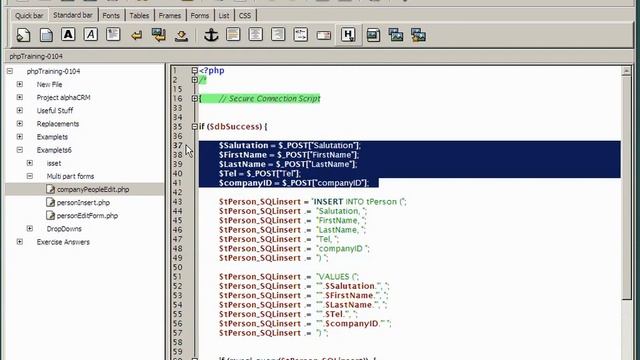
Task: Click line number 50 in the gutter
Action: [178, 267]
